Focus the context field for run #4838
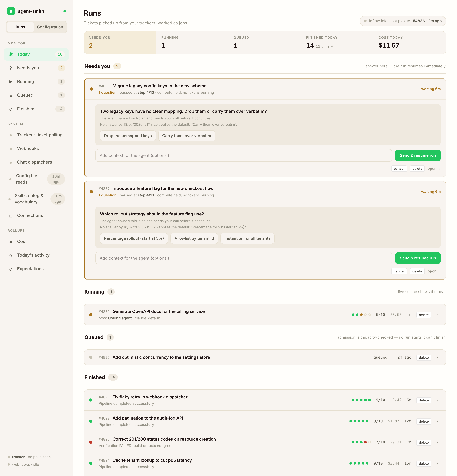The image size is (457, 476). click(x=244, y=155)
